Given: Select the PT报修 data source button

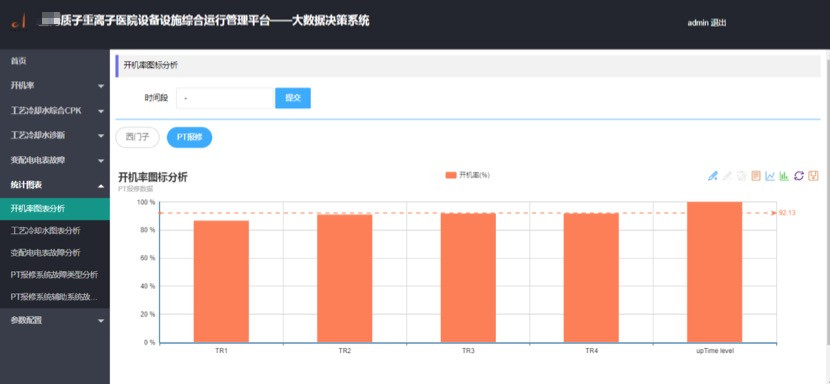Looking at the screenshot, I should pos(190,137).
